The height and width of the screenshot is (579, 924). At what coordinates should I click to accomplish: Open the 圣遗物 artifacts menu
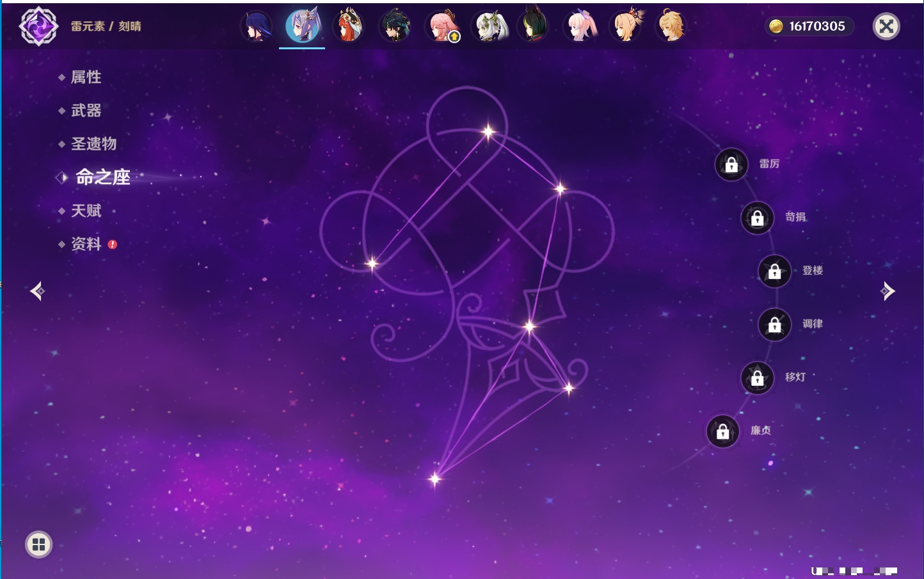pos(93,144)
